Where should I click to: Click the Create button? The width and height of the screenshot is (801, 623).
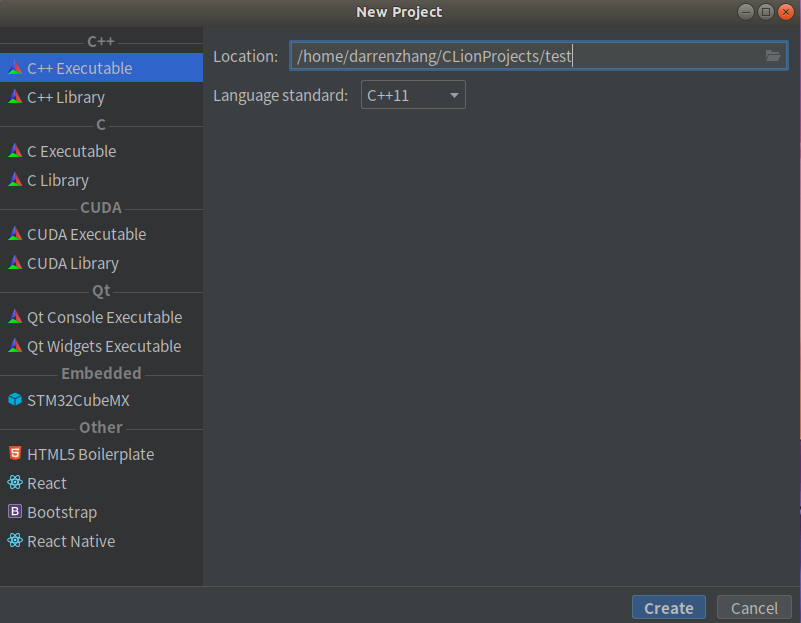669,608
